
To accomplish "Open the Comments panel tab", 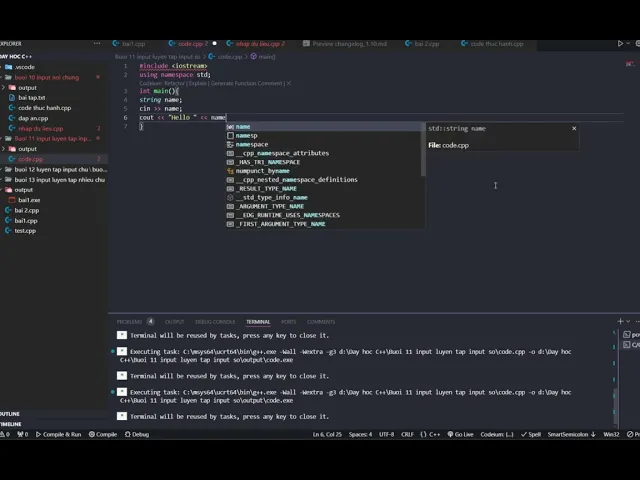I will [321, 322].
